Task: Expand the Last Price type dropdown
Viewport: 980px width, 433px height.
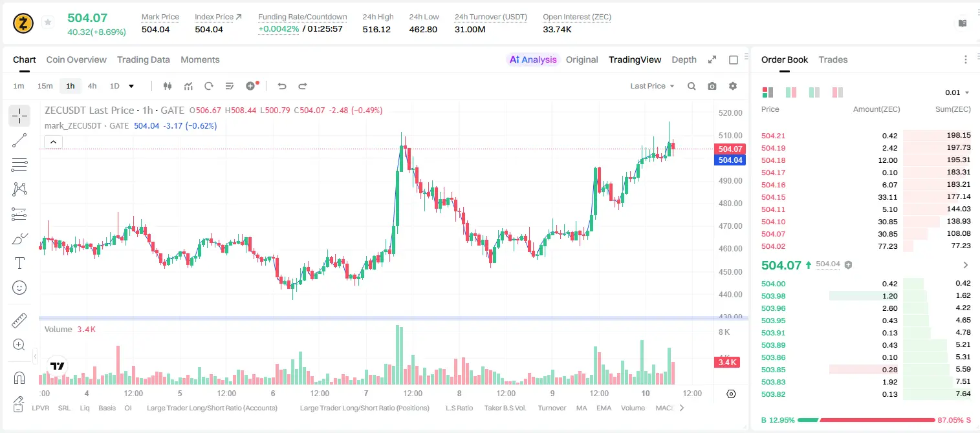Action: pyautogui.click(x=652, y=86)
